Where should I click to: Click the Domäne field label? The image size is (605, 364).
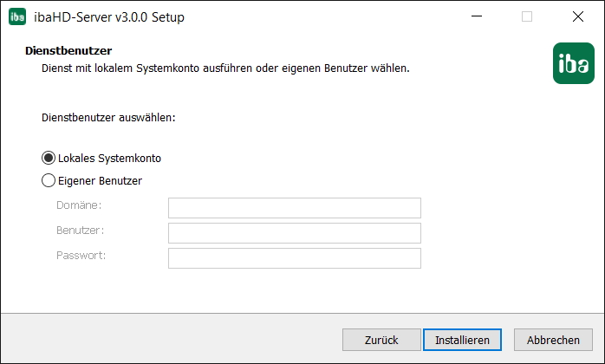(80, 205)
